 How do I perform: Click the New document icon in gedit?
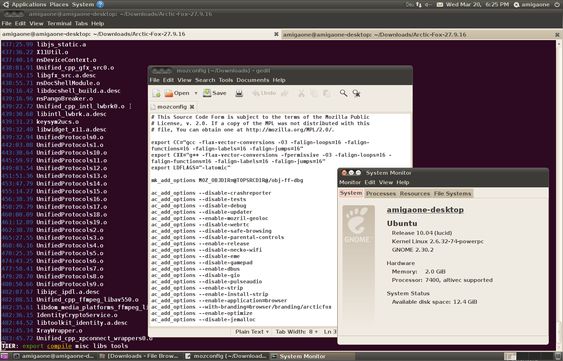(157, 93)
